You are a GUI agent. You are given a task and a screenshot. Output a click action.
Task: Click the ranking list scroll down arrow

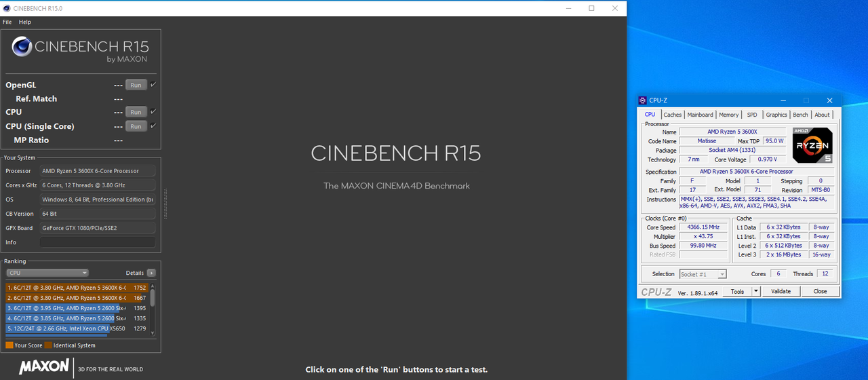(153, 333)
